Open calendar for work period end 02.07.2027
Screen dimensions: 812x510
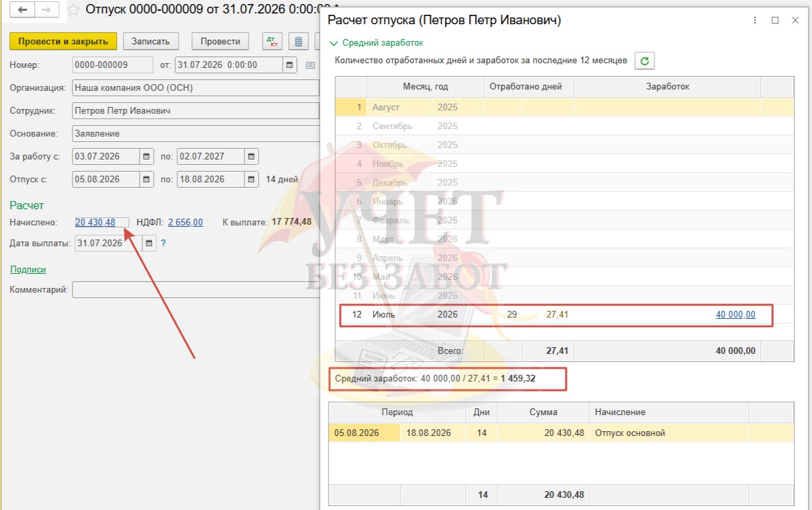251,156
